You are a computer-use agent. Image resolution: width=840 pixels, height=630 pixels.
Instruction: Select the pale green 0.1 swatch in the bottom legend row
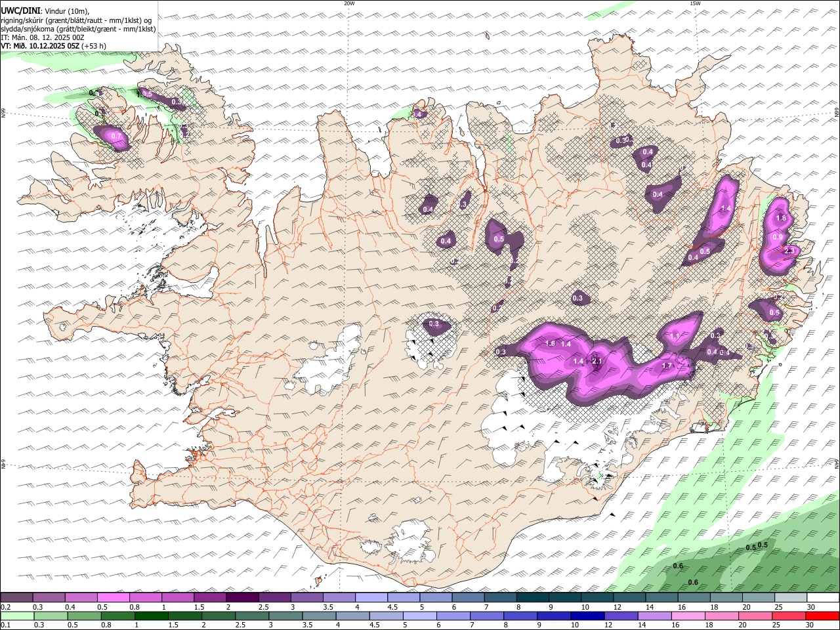[17, 616]
